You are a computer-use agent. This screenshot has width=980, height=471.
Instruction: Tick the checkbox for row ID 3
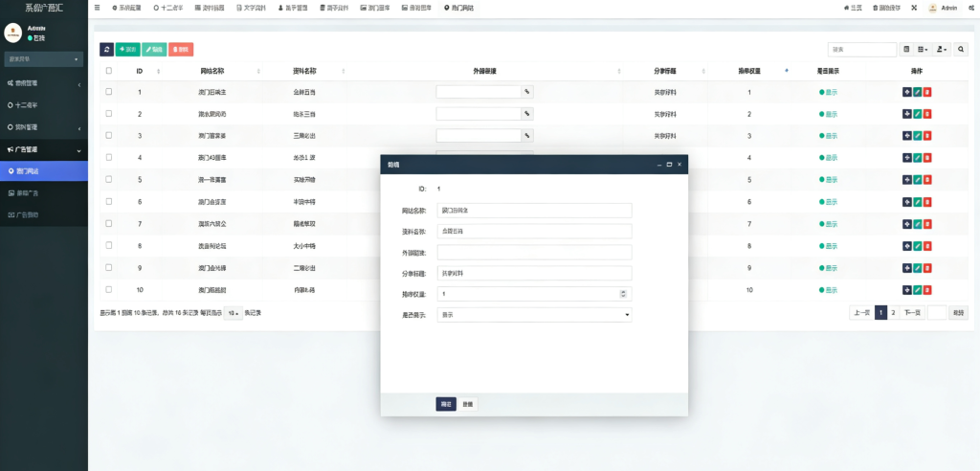(x=109, y=135)
